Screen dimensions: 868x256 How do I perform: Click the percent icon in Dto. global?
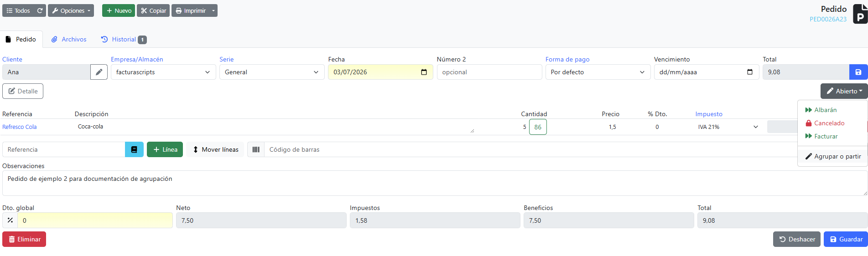(x=10, y=220)
